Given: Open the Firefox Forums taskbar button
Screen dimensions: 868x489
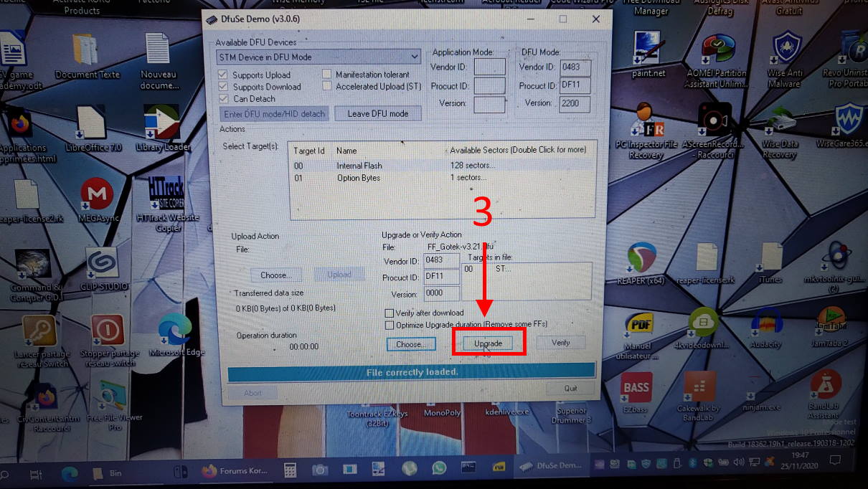Looking at the screenshot, I should [x=234, y=470].
